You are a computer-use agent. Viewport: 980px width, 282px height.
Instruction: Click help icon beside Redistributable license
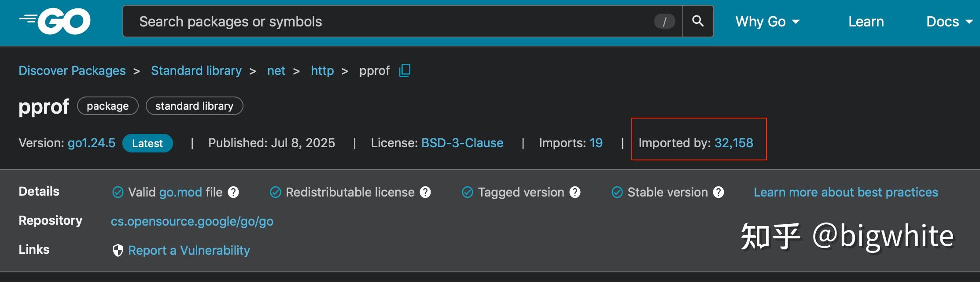[x=425, y=192]
